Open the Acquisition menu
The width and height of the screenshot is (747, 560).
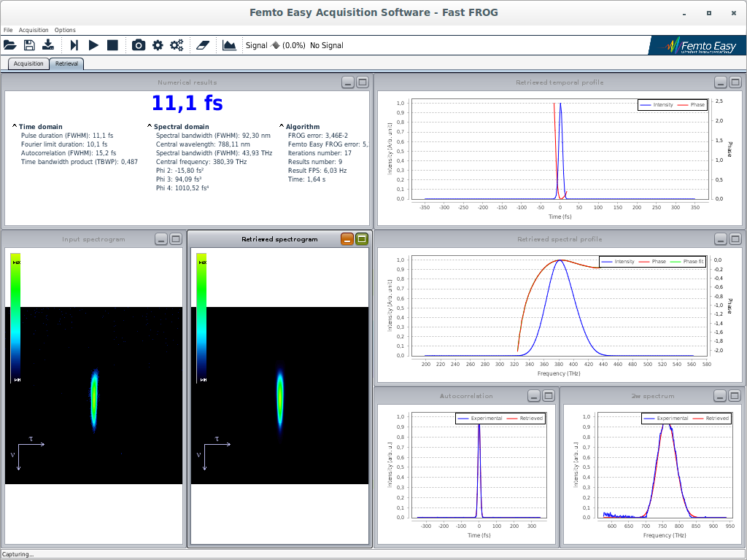click(x=34, y=30)
